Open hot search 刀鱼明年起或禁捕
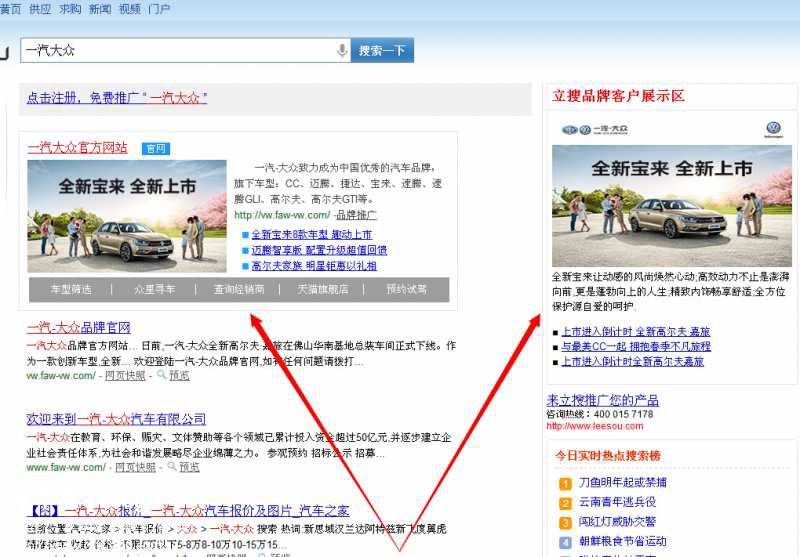The width and height of the screenshot is (800, 557). tap(622, 483)
